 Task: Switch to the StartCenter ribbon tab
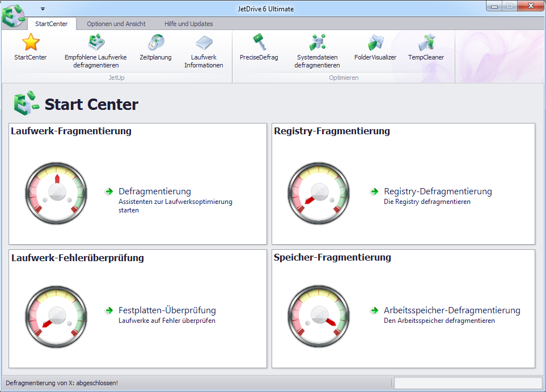coord(51,24)
